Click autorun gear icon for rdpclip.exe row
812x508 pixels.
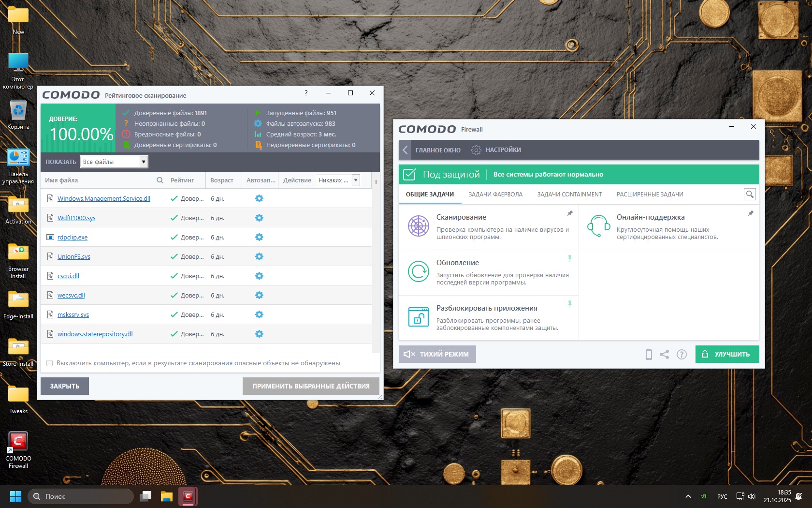[259, 237]
